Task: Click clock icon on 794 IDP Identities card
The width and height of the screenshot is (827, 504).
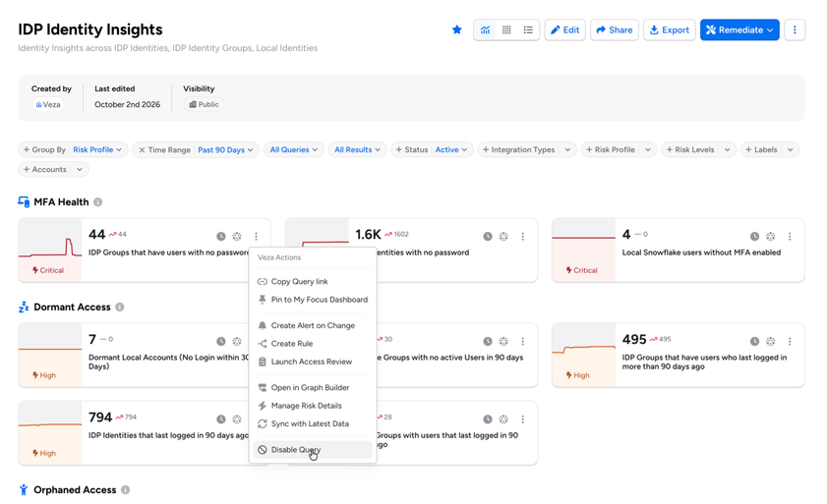Action: click(x=221, y=420)
